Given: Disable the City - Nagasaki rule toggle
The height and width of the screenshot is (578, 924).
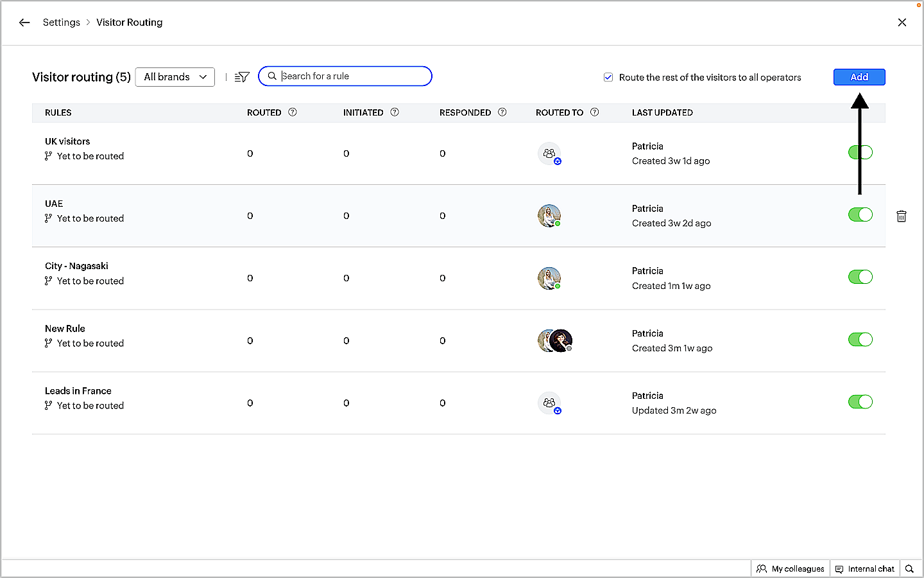Looking at the screenshot, I should click(860, 277).
